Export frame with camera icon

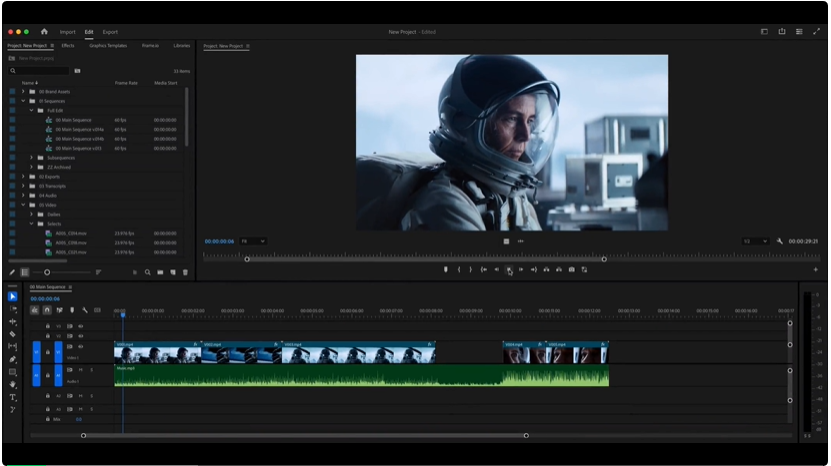(572, 269)
